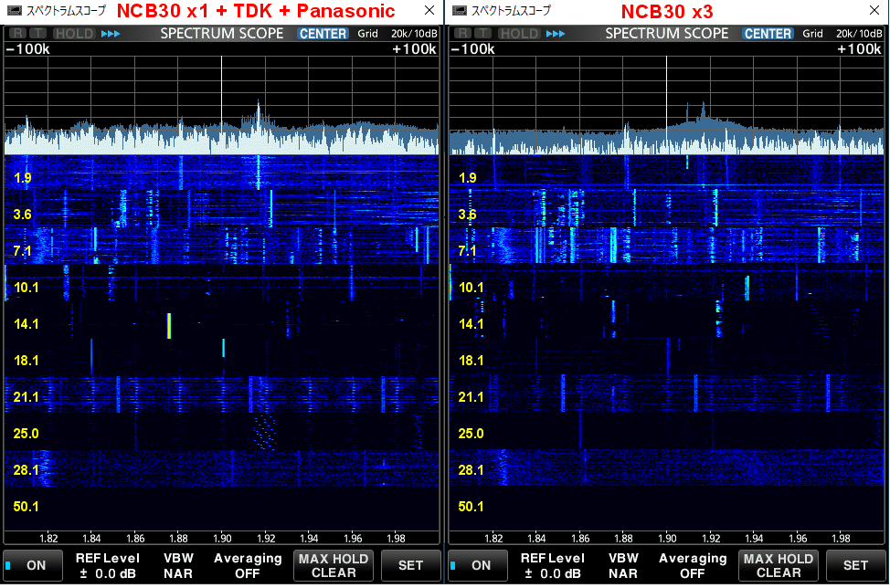
Task: Toggle HOLD in the left spectrum scope
Action: pyautogui.click(x=73, y=34)
